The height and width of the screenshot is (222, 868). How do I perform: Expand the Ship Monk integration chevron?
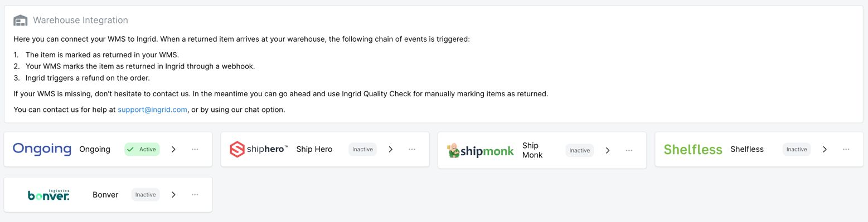point(608,150)
